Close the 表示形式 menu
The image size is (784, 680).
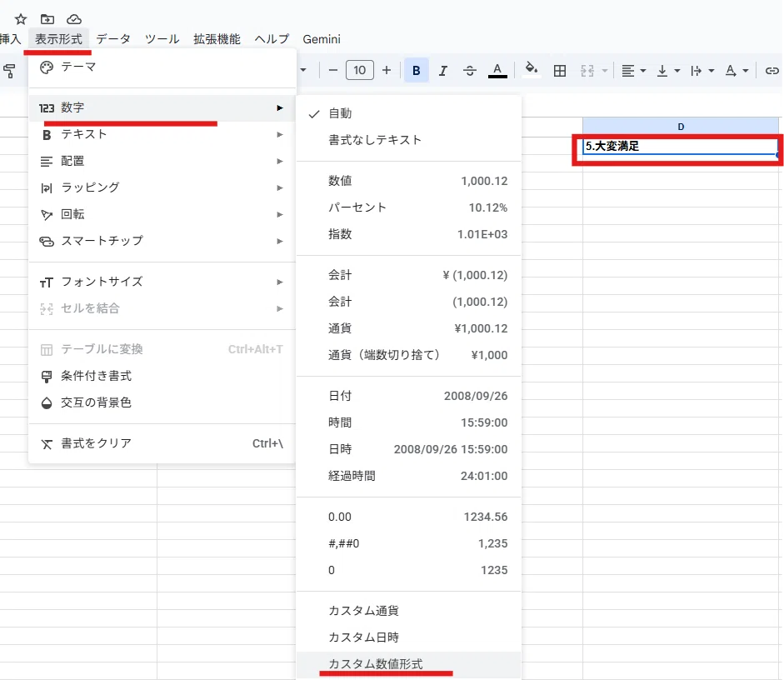(x=58, y=39)
